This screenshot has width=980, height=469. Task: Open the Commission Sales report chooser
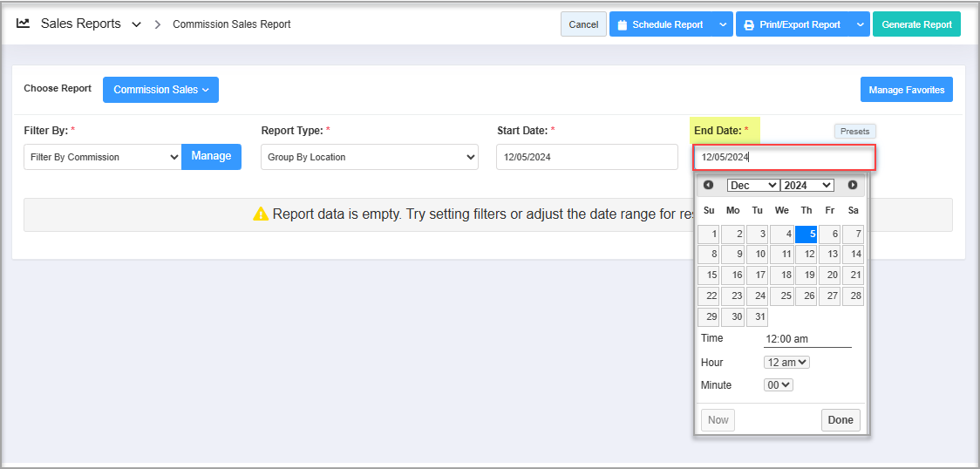click(160, 90)
